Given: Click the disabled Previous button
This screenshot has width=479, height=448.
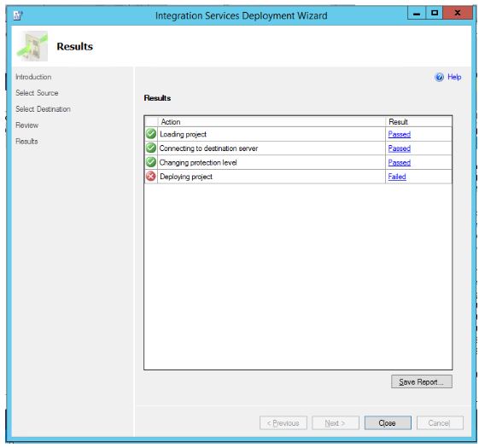Looking at the screenshot, I should click(283, 423).
